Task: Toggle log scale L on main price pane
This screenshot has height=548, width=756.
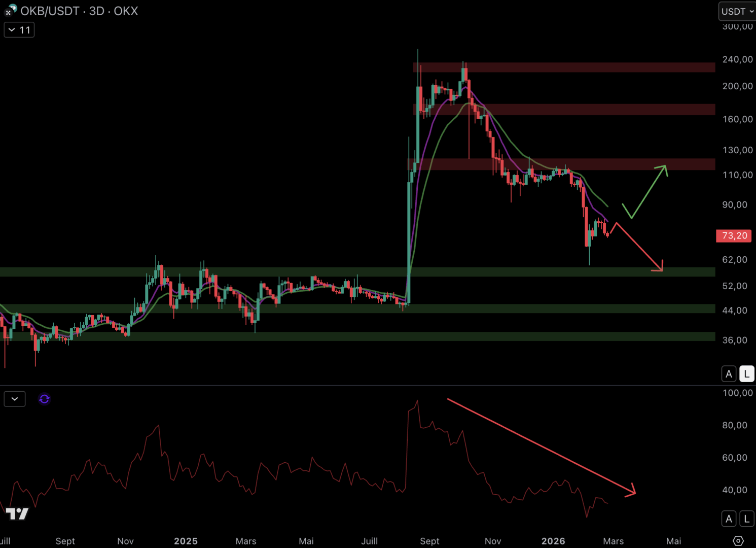Action: pyautogui.click(x=746, y=374)
